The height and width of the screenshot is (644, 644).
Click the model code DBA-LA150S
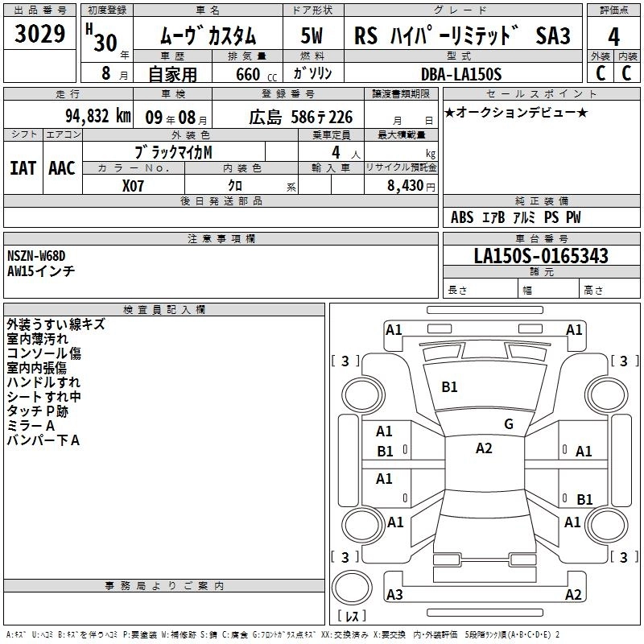(460, 73)
